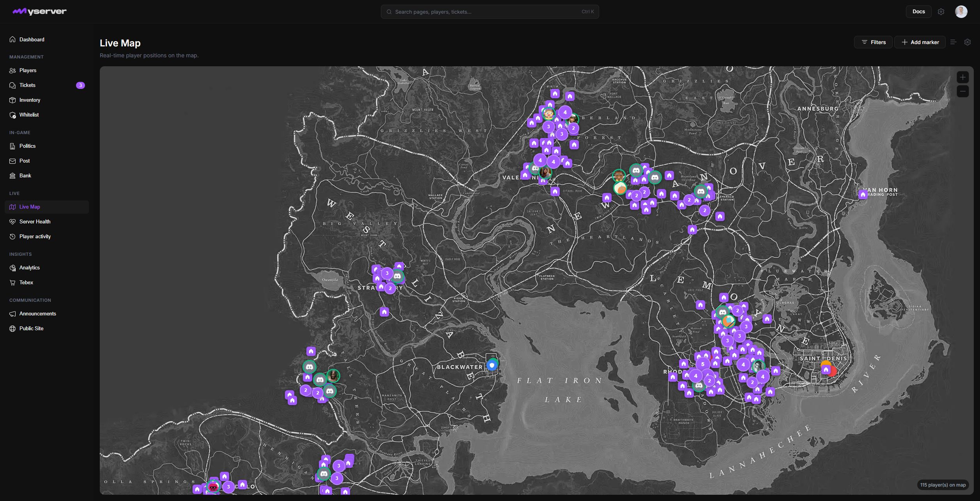Click the house marker at Van Horn

[x=863, y=194]
